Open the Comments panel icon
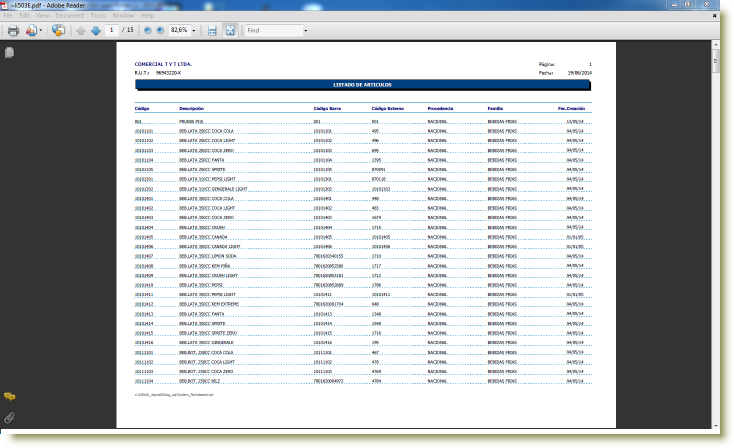 pyautogui.click(x=9, y=397)
